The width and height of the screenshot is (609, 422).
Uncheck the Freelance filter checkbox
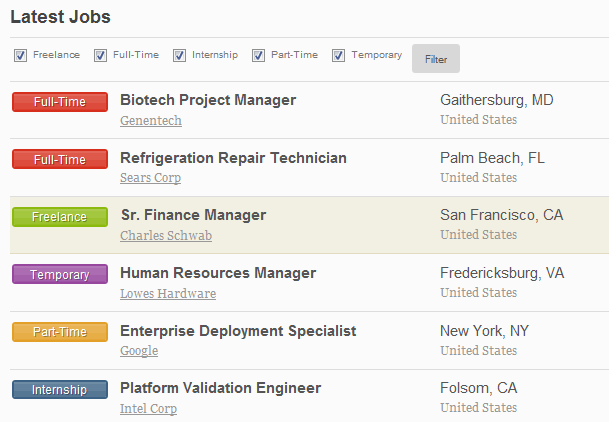point(20,56)
